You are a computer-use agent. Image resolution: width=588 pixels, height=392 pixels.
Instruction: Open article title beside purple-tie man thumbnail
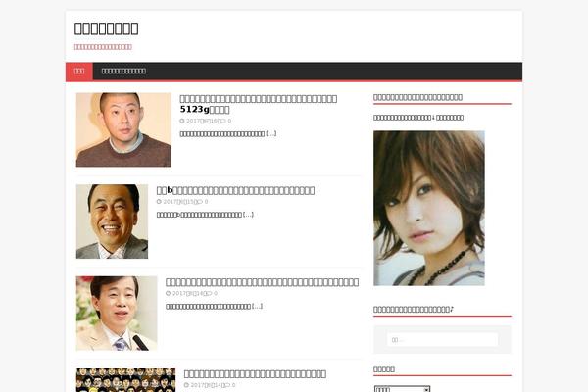click(x=262, y=282)
